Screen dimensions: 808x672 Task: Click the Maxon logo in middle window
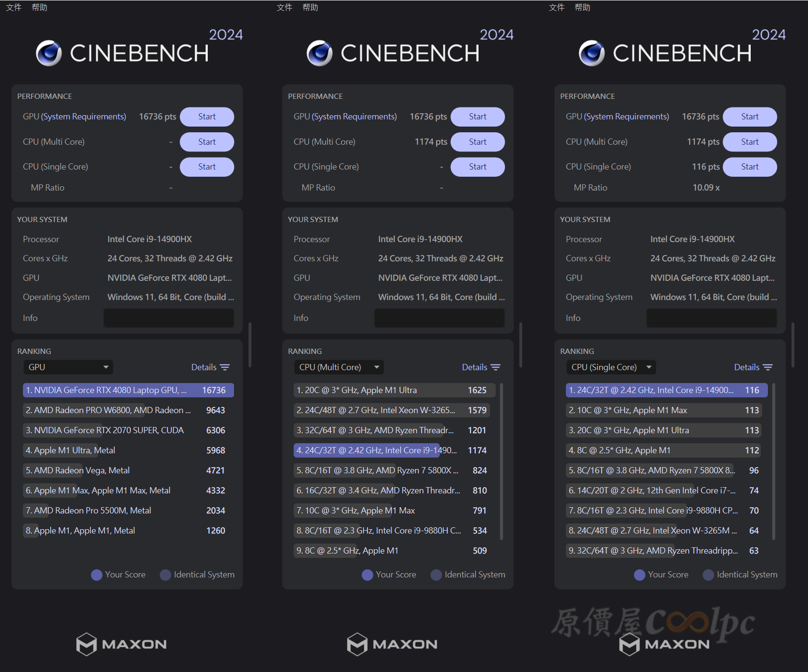(x=392, y=644)
